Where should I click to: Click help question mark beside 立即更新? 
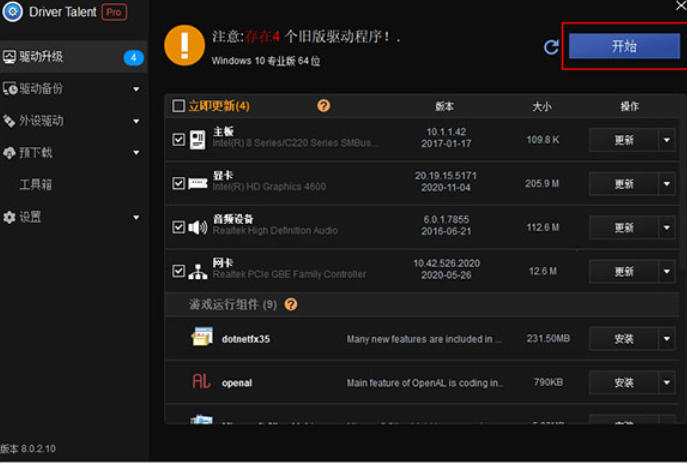coord(323,106)
